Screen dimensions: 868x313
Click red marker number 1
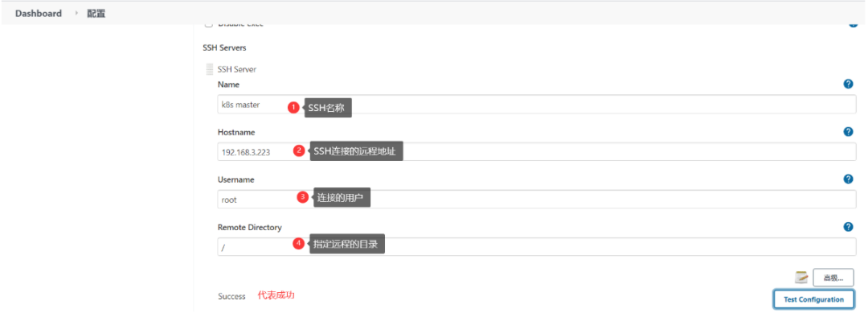(293, 108)
